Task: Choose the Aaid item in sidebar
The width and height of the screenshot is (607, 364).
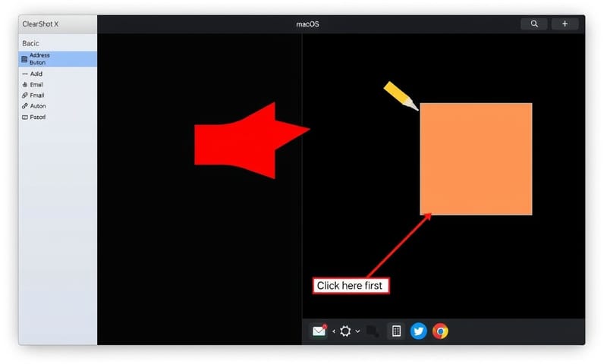Action: pos(36,74)
